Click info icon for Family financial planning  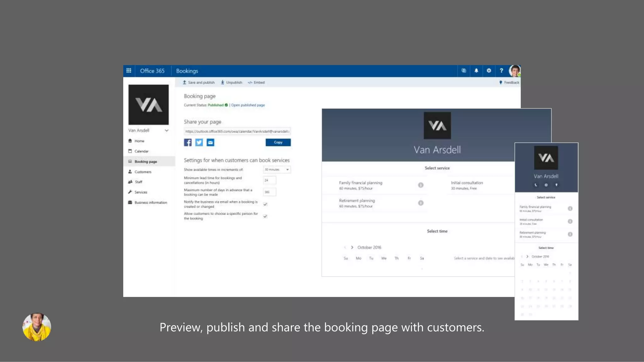(421, 185)
